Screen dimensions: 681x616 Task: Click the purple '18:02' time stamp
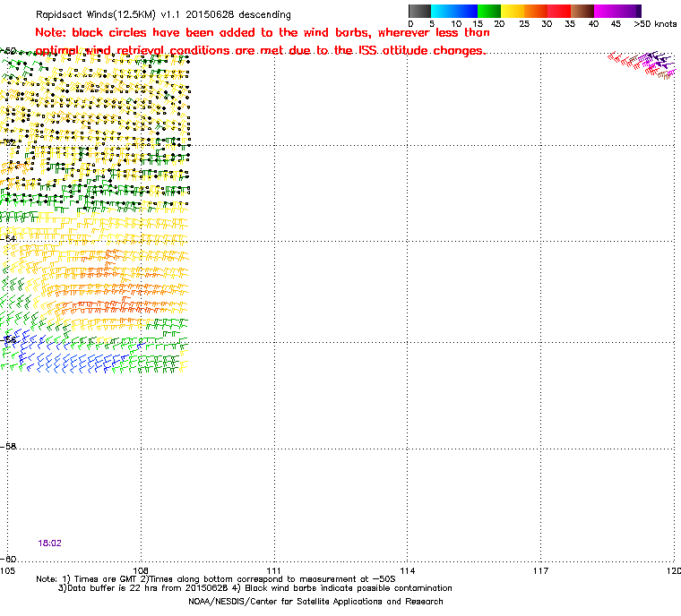pyautogui.click(x=49, y=543)
